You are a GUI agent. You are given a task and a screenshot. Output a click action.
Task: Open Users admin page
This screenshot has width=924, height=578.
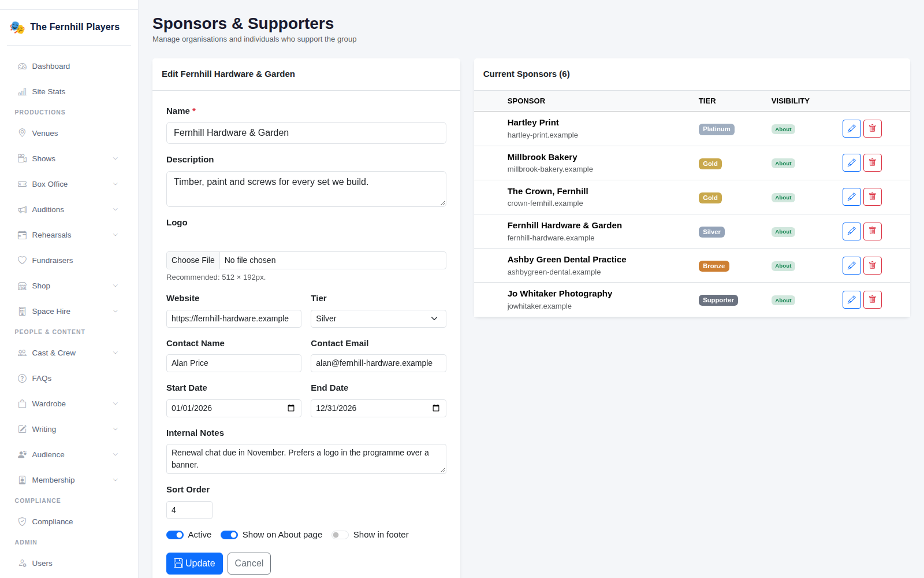coord(69,563)
